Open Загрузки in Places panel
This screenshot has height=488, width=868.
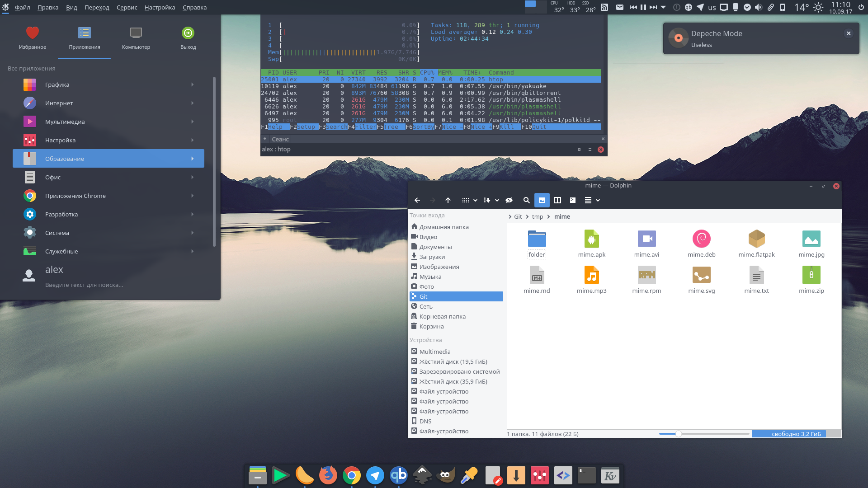tap(456, 257)
